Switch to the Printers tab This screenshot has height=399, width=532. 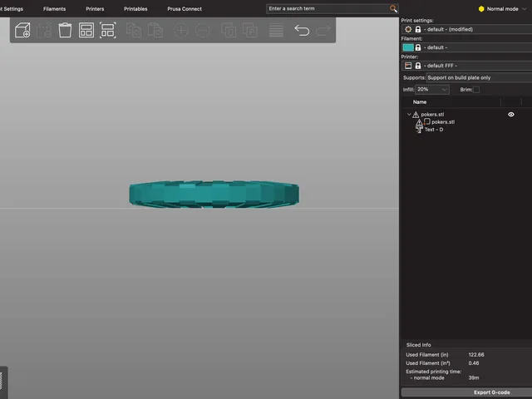coord(95,9)
